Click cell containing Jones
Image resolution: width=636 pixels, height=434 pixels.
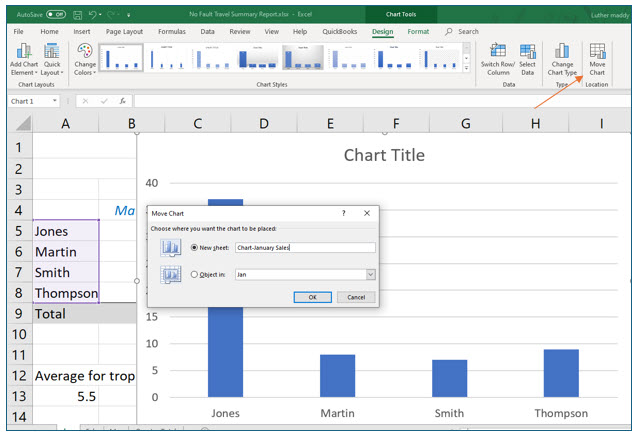point(66,231)
